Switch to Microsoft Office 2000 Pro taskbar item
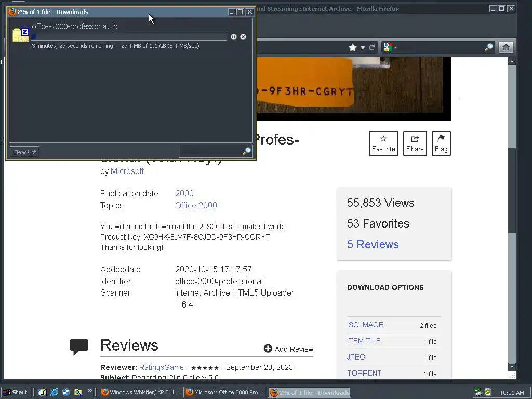Image resolution: width=532 pixels, height=399 pixels. [225, 392]
